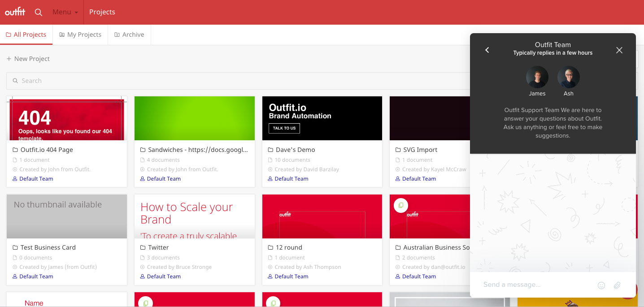Open the Sandwiches project green thumbnail
Screen dimensions: 644x307
coord(195,118)
